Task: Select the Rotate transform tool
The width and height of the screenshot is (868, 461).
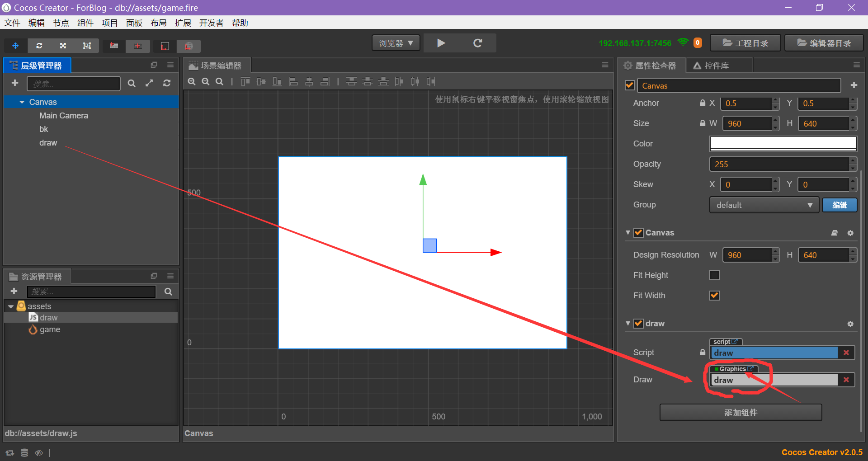Action: (x=39, y=45)
